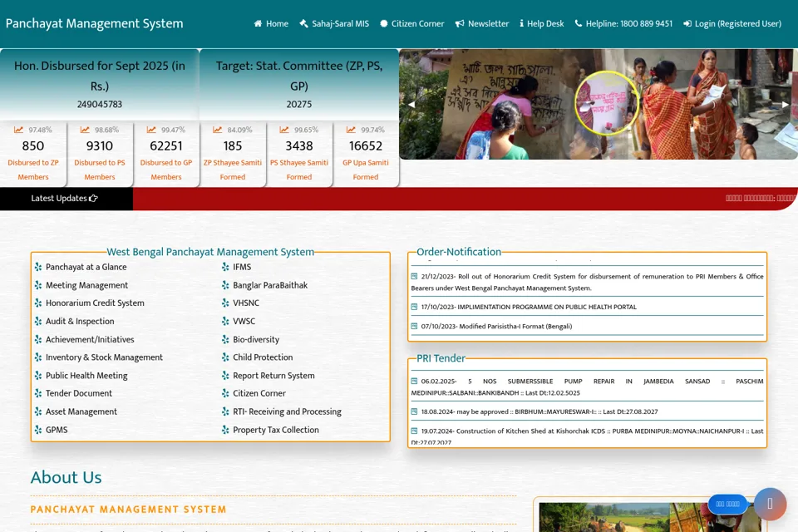Click the blue pill label beside chat button
The height and width of the screenshot is (532, 798).
[728, 504]
